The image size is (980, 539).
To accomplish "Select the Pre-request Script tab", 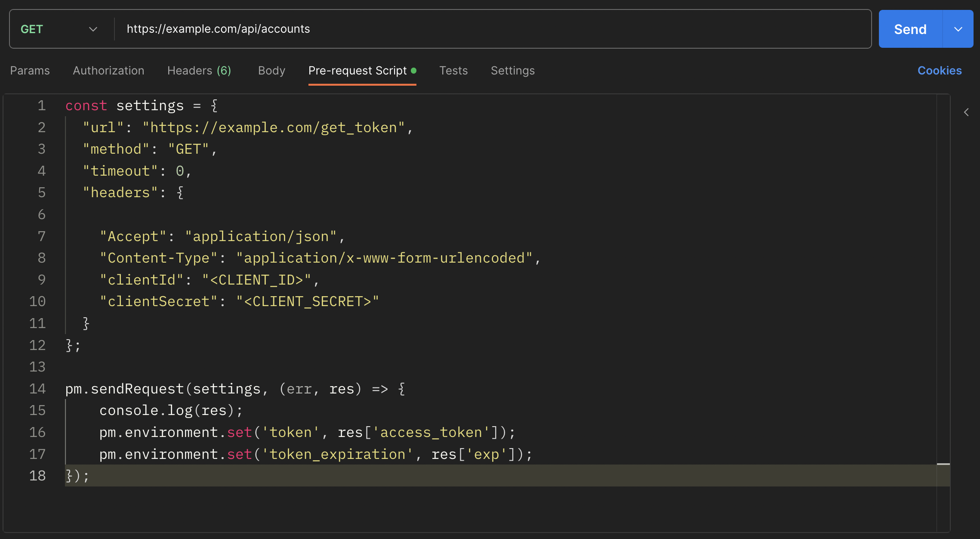I will pos(357,70).
